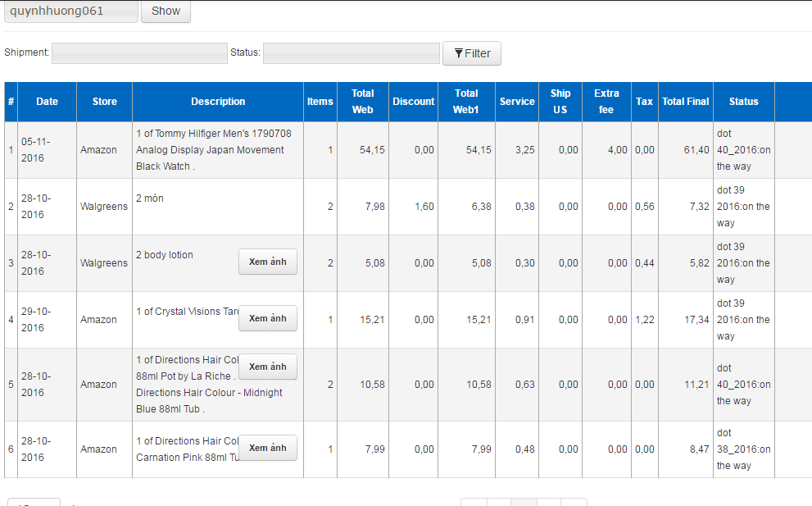Image resolution: width=812 pixels, height=506 pixels.
Task: Click the Tommy Hilfiger watch description
Action: (x=213, y=149)
